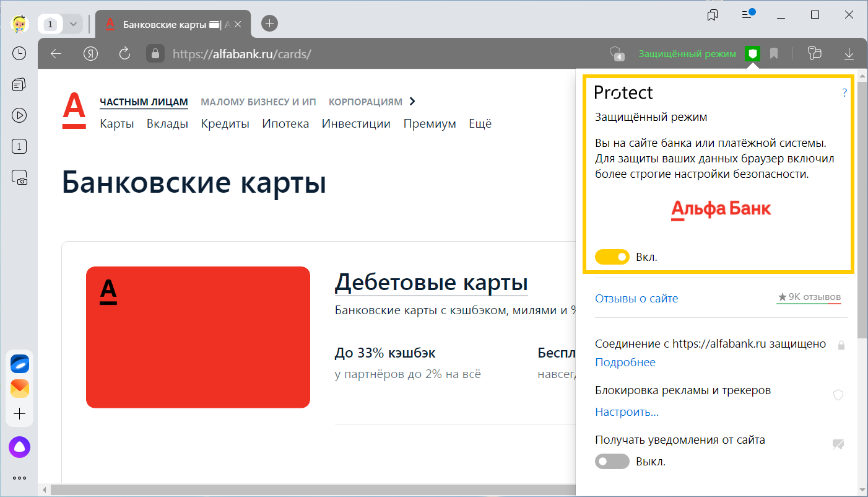Open the Yandex Browser blue app icon
This screenshot has width=868, height=497.
[x=19, y=364]
